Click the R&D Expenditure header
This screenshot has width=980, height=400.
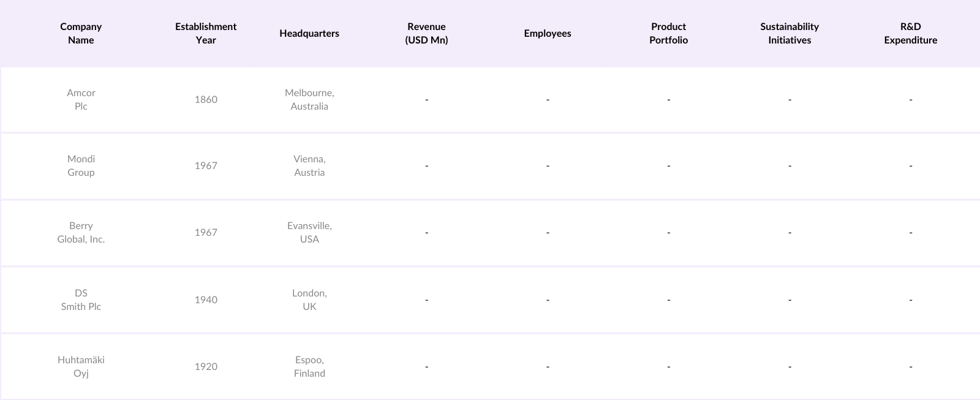pos(910,33)
